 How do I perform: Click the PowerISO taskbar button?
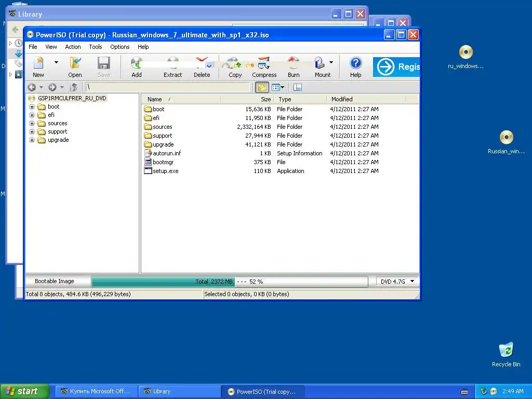262,391
